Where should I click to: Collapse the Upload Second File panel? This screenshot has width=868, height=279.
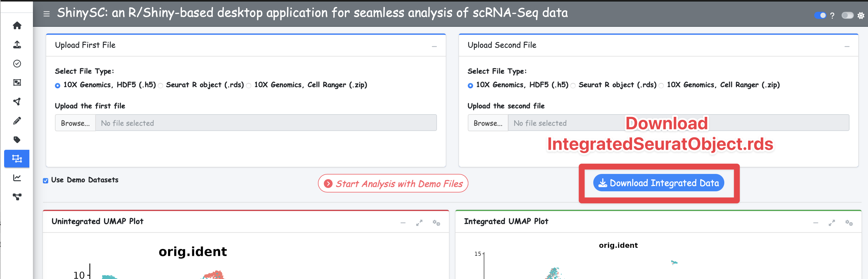click(847, 46)
